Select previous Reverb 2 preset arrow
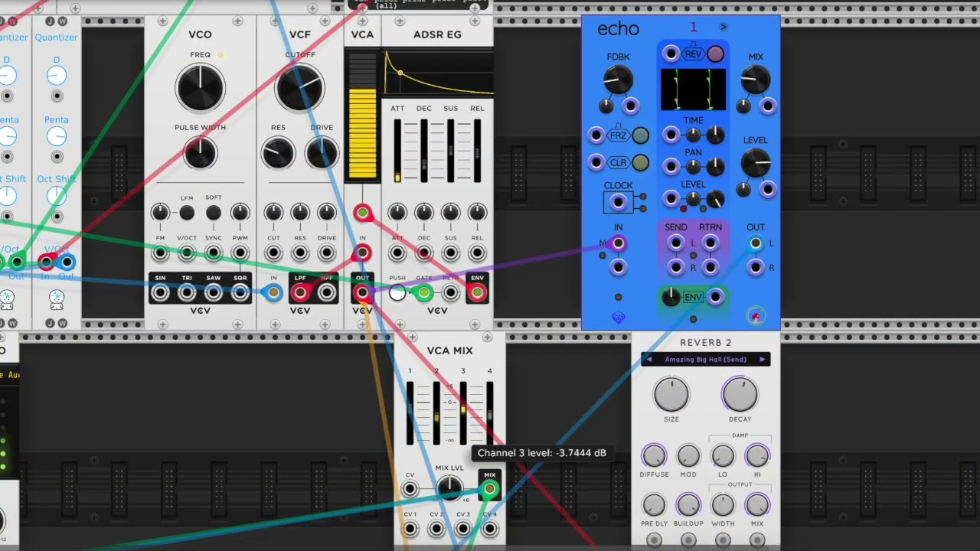Viewport: 980px width, 551px height. click(x=649, y=360)
